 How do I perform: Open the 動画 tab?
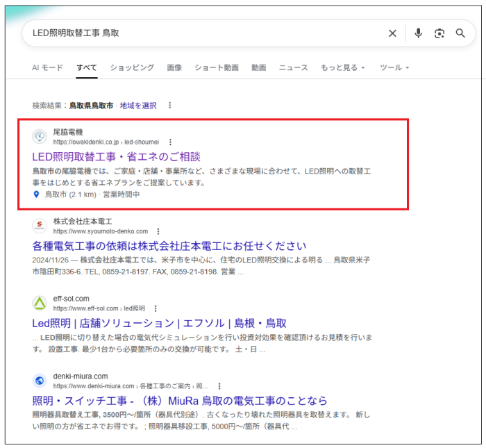[258, 67]
